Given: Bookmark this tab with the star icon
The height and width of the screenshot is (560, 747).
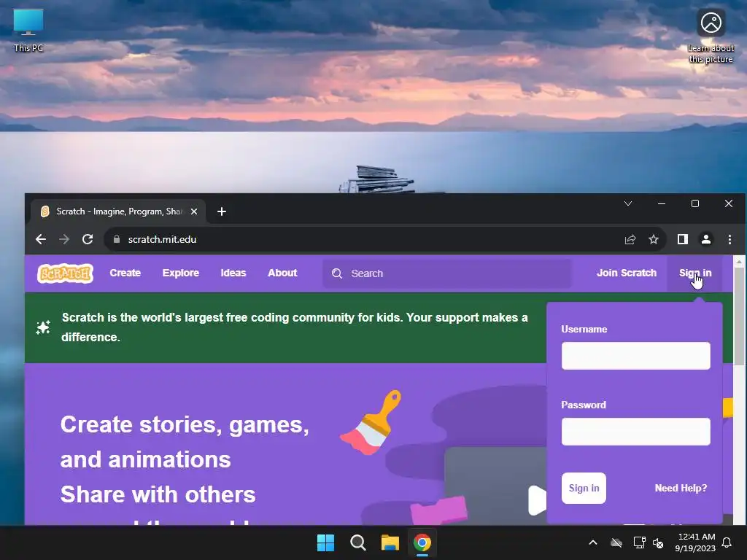Looking at the screenshot, I should [x=654, y=239].
